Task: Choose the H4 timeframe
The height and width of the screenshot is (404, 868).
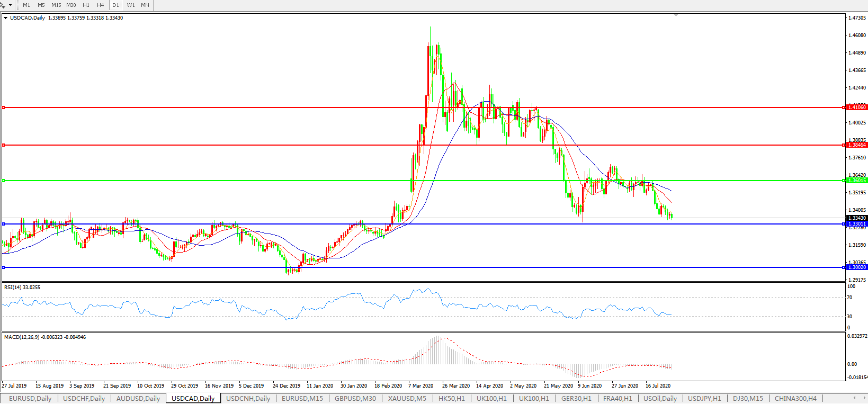Action: click(x=101, y=5)
